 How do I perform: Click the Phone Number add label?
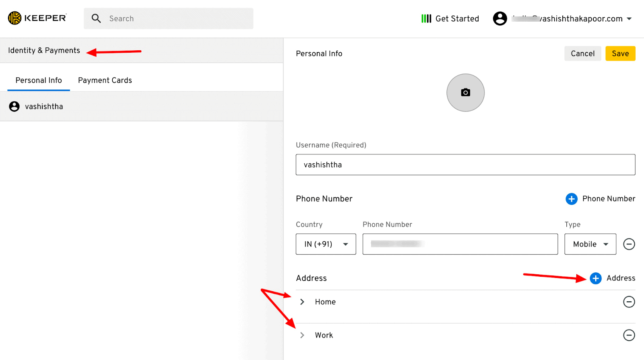tap(609, 199)
